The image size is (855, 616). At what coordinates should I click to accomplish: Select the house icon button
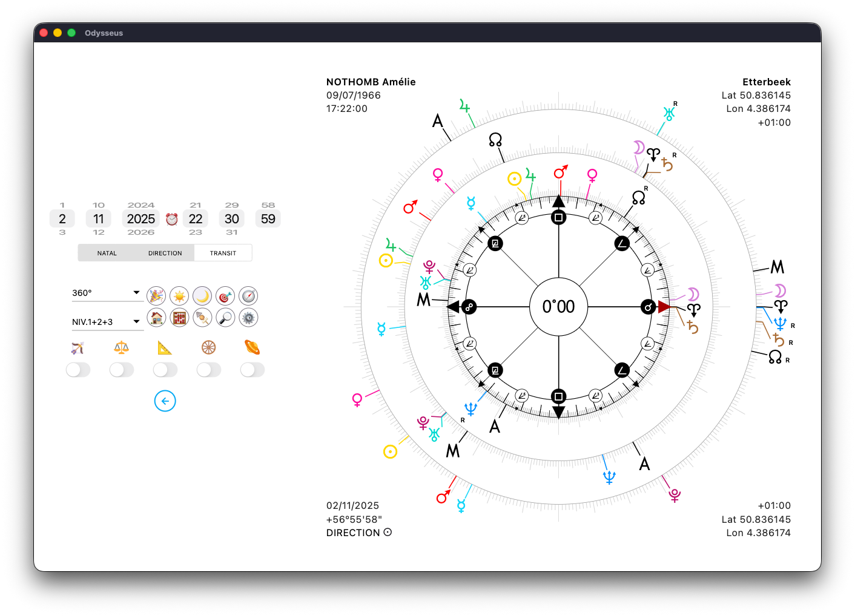coord(156,317)
